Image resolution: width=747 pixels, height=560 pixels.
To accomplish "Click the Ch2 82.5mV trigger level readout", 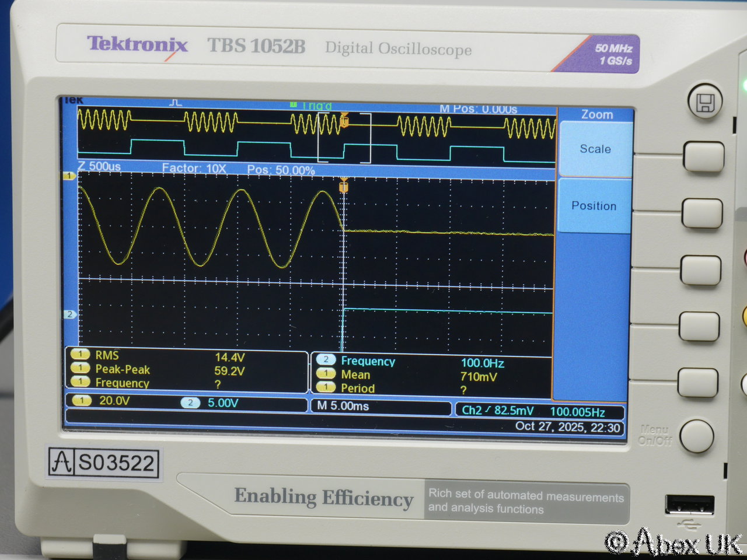I will (497, 410).
